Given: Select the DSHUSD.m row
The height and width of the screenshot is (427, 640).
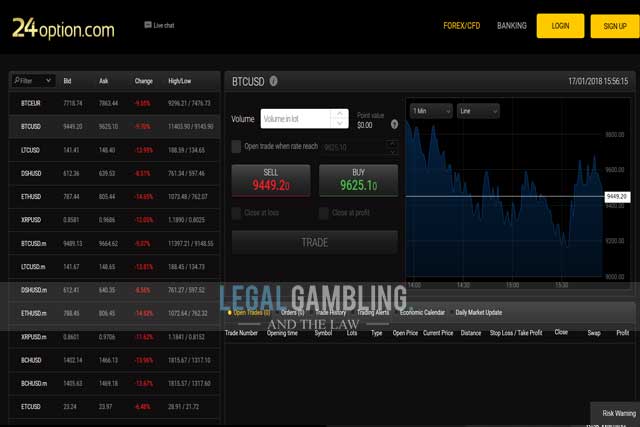Looking at the screenshot, I should pos(114,290).
